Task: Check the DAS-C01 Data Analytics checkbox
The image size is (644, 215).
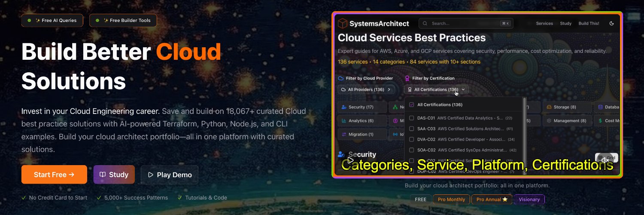Action: (412, 118)
